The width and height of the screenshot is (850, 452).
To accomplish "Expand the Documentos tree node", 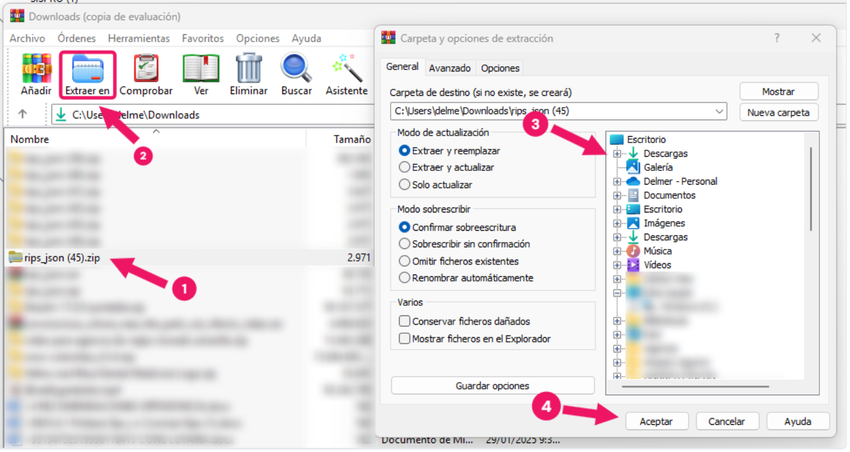I will tap(617, 195).
